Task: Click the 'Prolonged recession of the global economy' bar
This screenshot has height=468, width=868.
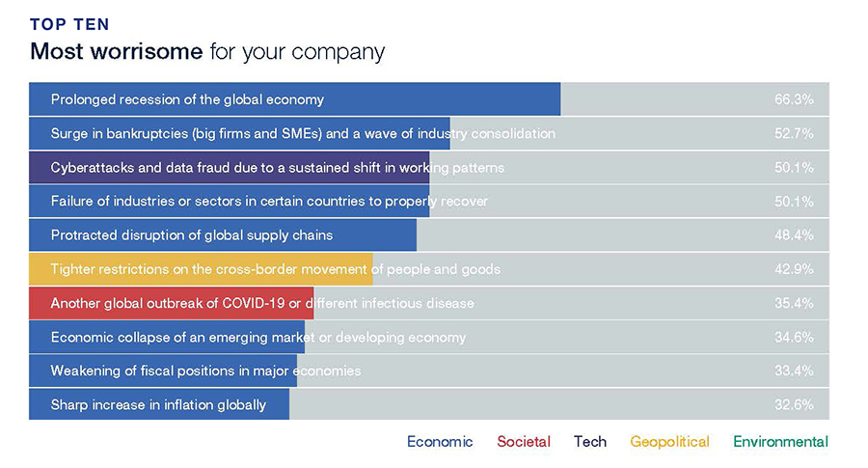Action: tap(294, 99)
